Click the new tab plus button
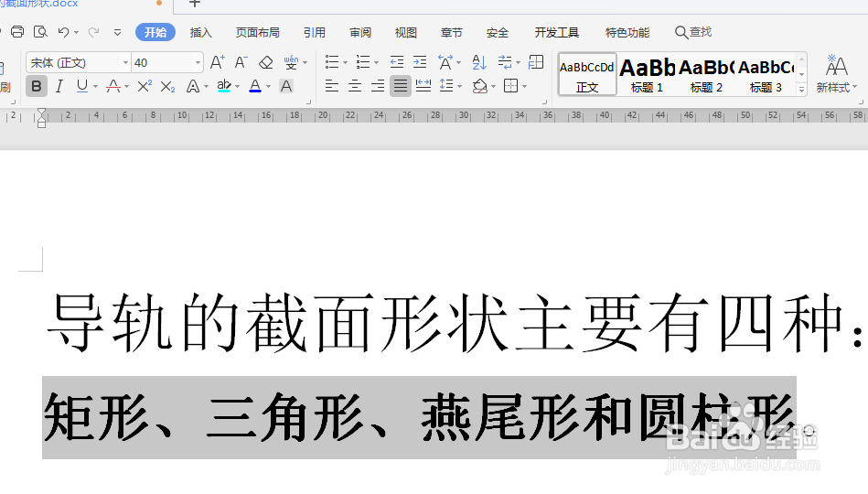Screen dimensions: 868x494 (x=194, y=4)
